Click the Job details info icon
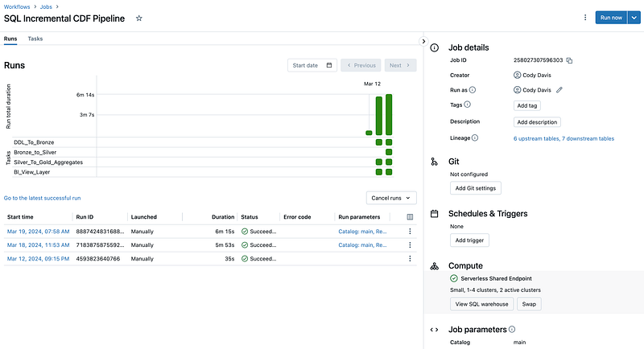 434,47
